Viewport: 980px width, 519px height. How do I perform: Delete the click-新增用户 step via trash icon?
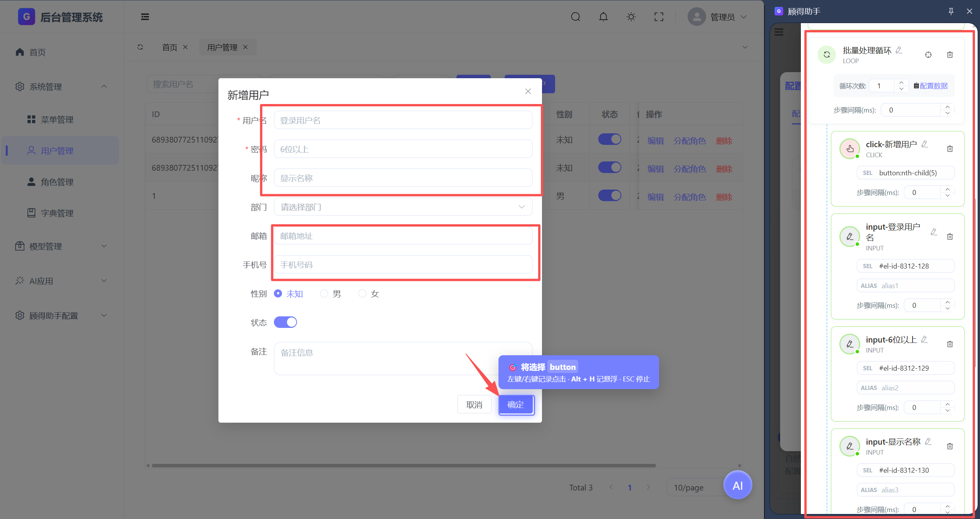(950, 149)
